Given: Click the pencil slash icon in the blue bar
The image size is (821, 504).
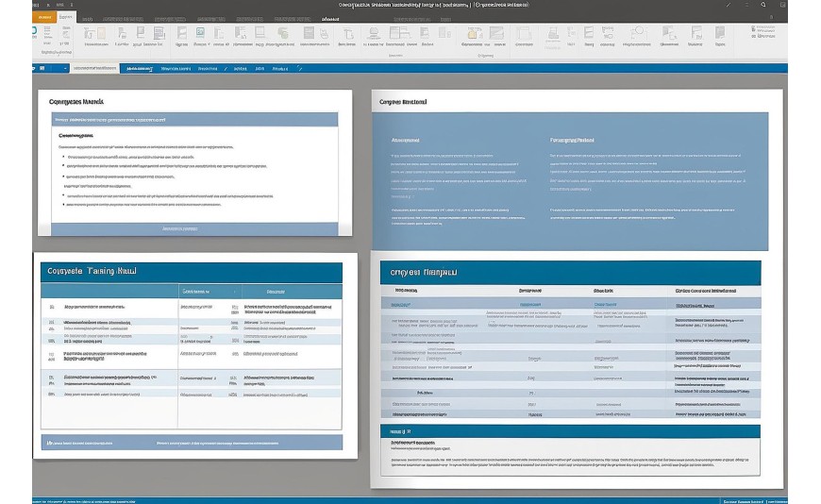Looking at the screenshot, I should tap(299, 68).
